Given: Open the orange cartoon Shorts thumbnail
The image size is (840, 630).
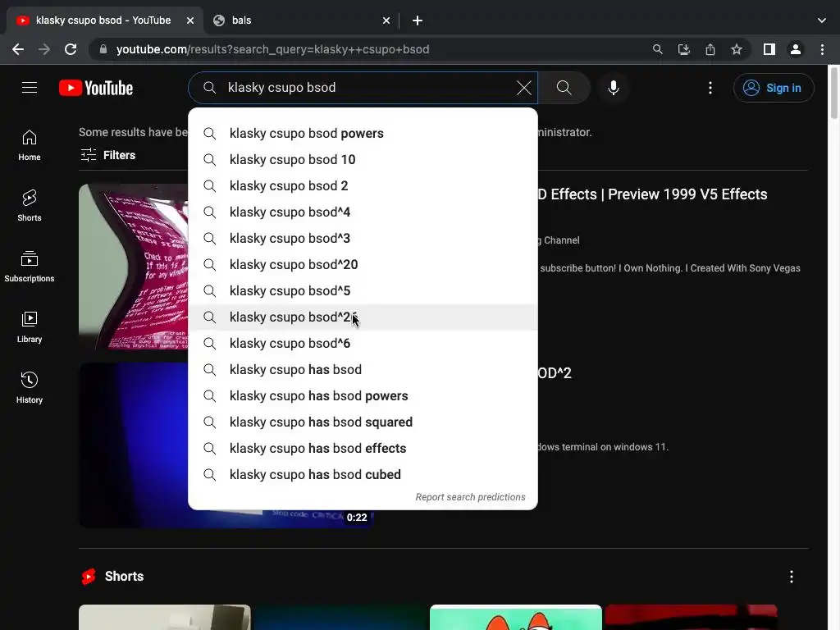Looking at the screenshot, I should click(x=515, y=617).
